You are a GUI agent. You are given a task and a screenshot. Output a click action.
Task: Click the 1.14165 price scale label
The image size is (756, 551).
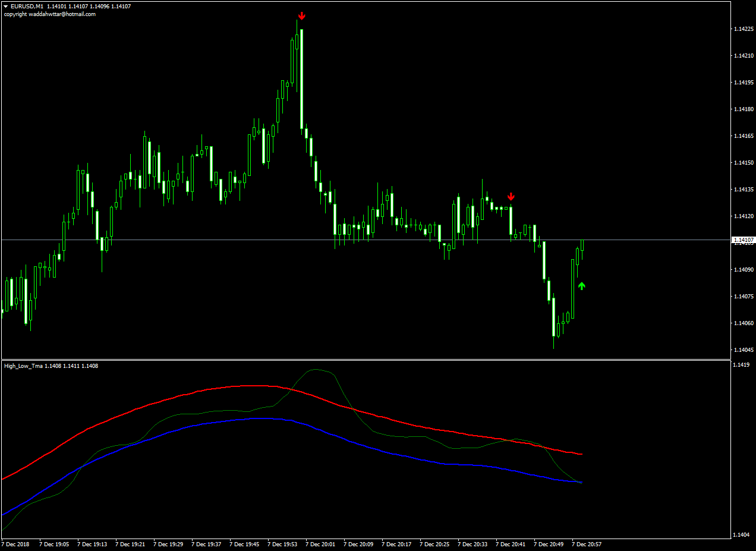click(x=744, y=136)
